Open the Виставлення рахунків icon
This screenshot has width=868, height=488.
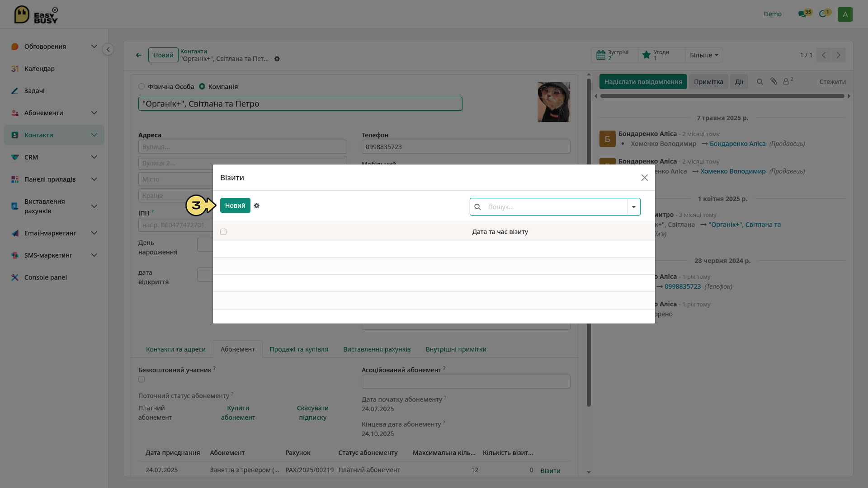pos(15,206)
